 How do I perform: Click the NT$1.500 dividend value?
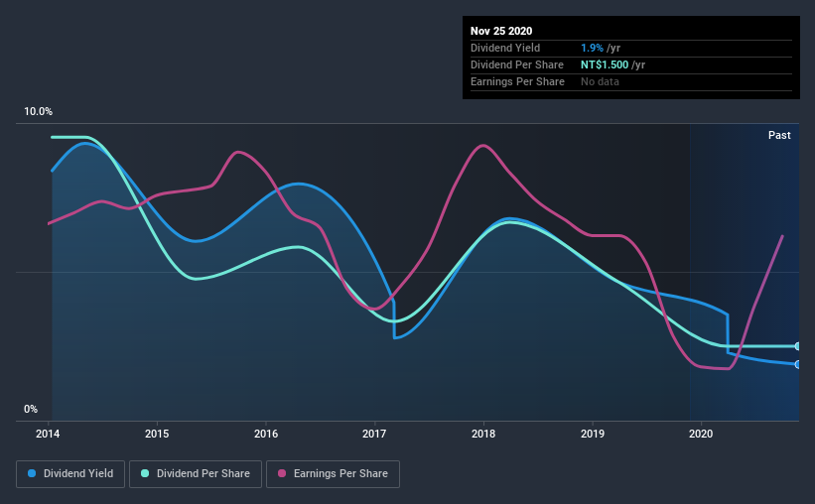tap(605, 64)
